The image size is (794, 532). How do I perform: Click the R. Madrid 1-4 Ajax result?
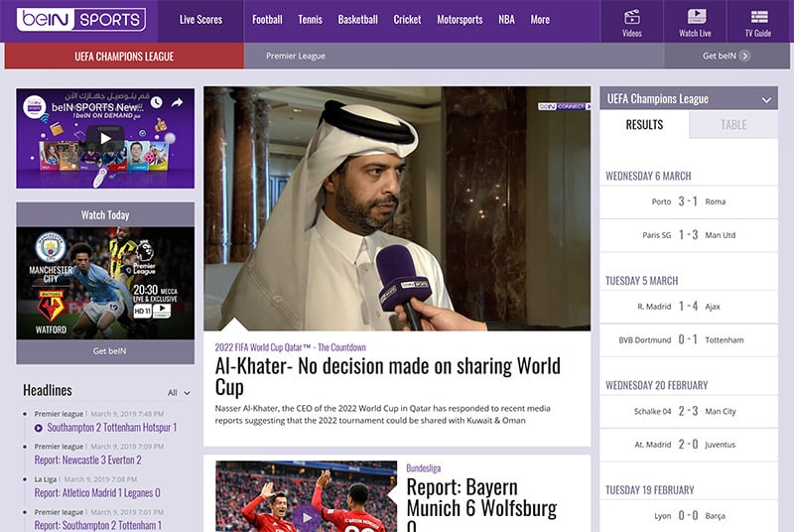pos(689,307)
